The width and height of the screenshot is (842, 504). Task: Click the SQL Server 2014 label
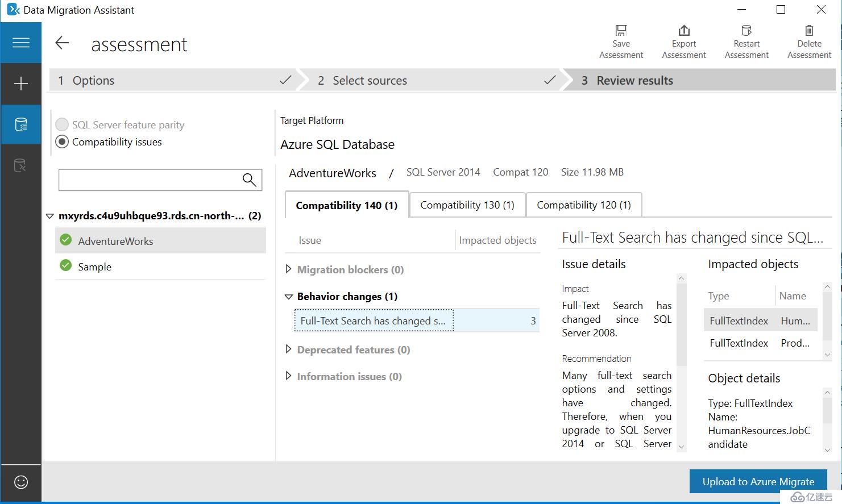[x=443, y=172]
